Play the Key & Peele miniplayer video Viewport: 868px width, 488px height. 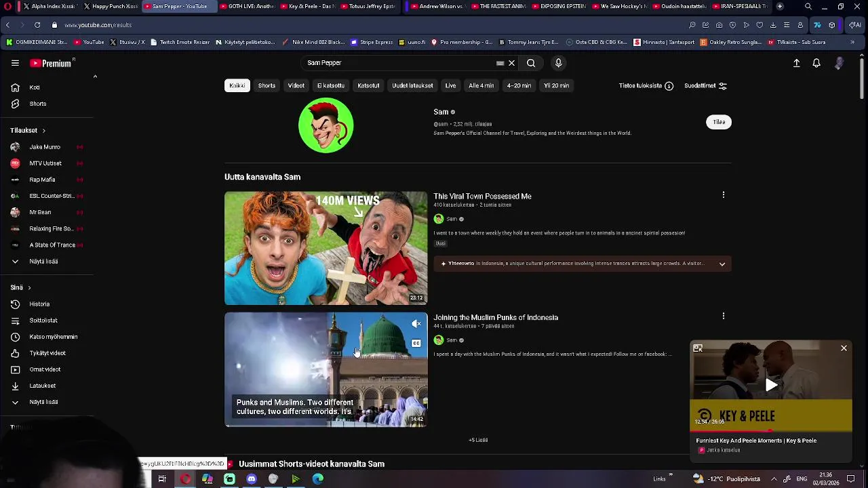click(x=771, y=385)
